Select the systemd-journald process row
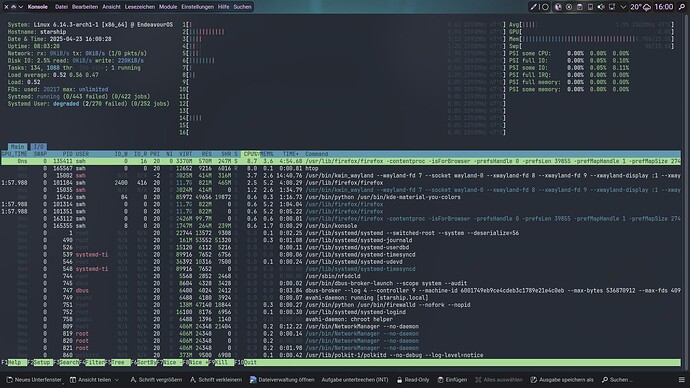The image size is (690, 388). (341, 240)
